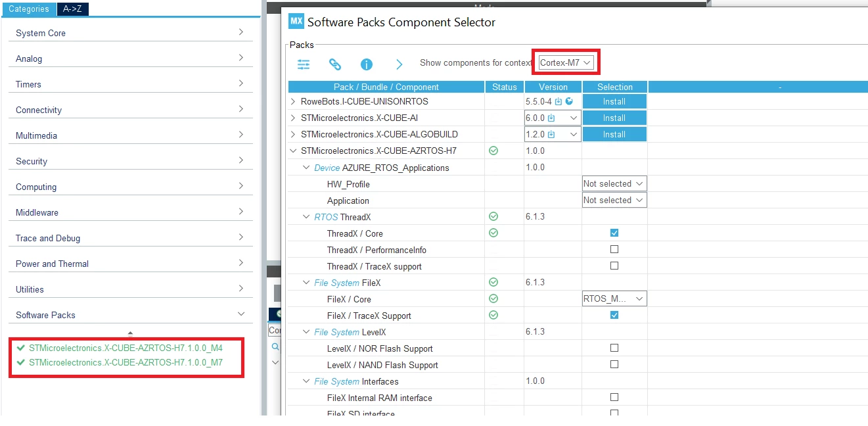Switch to the Categories tab
Screen dimensions: 868x426
(29, 9)
